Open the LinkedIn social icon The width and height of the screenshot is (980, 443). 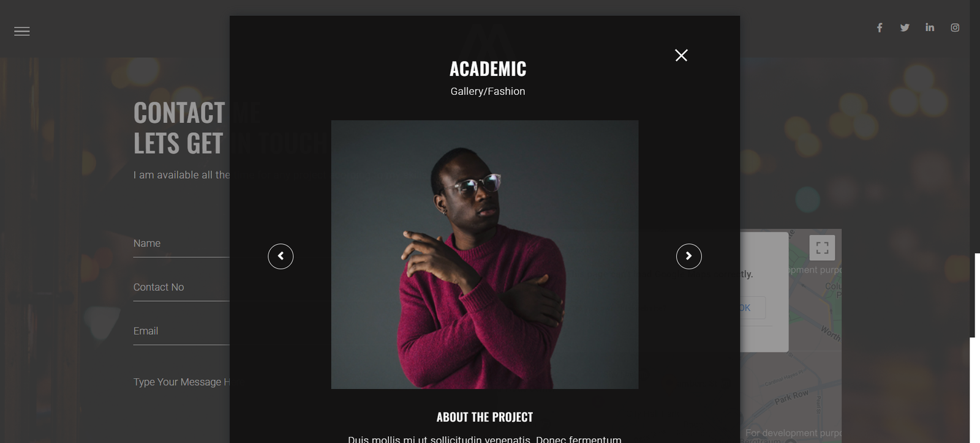tap(930, 28)
